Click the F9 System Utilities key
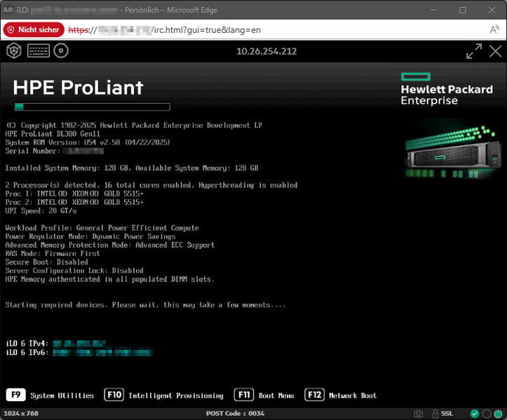Image resolution: width=507 pixels, height=420 pixels. 16,395
